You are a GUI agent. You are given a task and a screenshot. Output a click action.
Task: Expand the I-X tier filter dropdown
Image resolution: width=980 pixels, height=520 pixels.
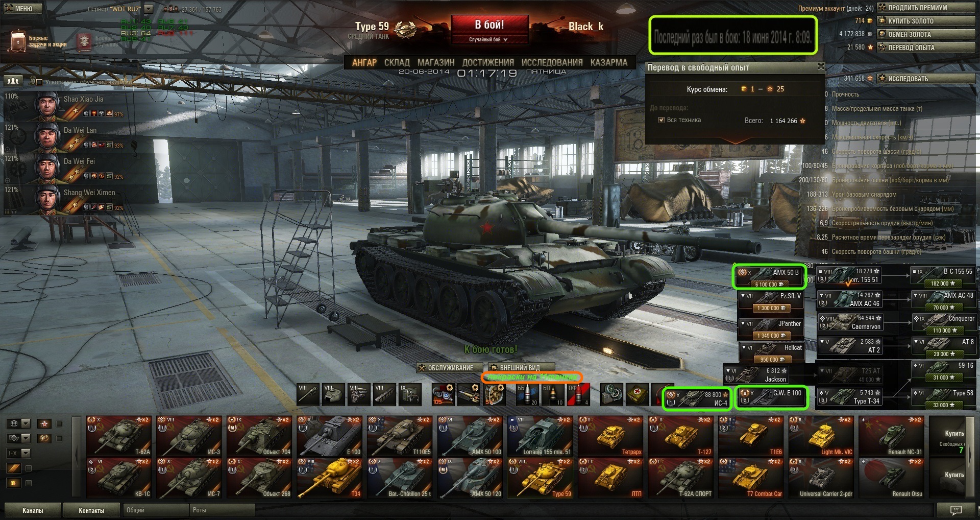pyautogui.click(x=19, y=453)
